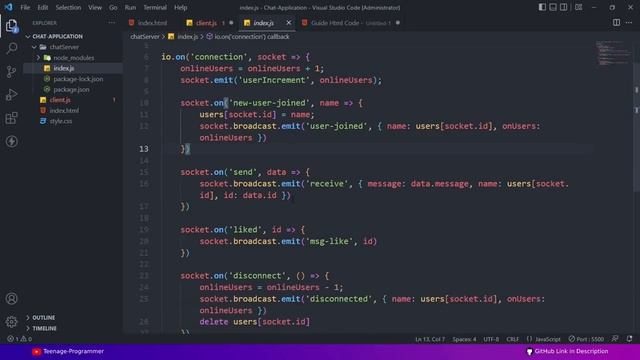Open the Selection menu

[68, 7]
